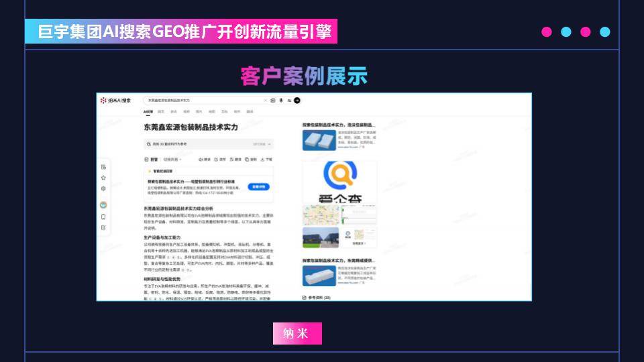Open image search via the camera icon
This screenshot has width=644, height=362.
pyautogui.click(x=273, y=100)
